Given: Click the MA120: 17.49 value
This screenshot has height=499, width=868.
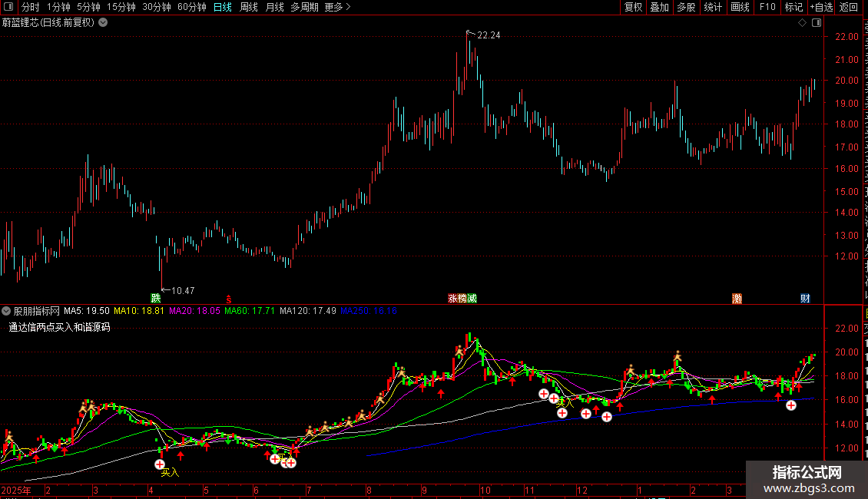Looking at the screenshot, I should [x=308, y=311].
